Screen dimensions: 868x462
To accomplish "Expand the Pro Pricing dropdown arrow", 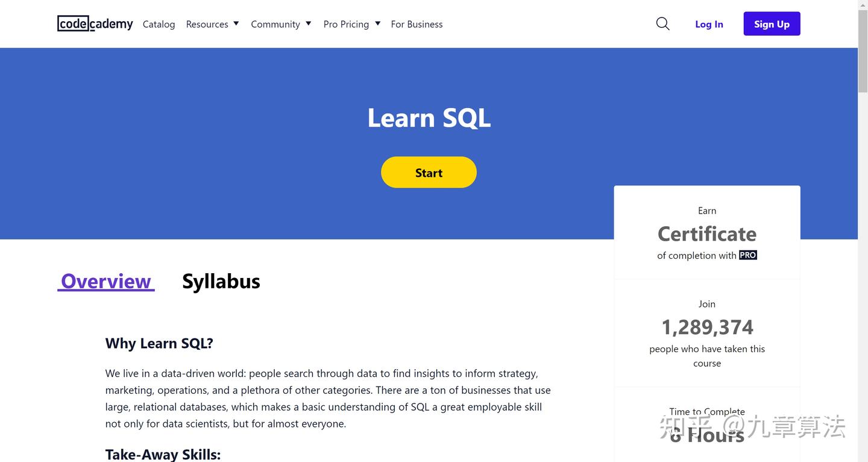I will click(378, 24).
